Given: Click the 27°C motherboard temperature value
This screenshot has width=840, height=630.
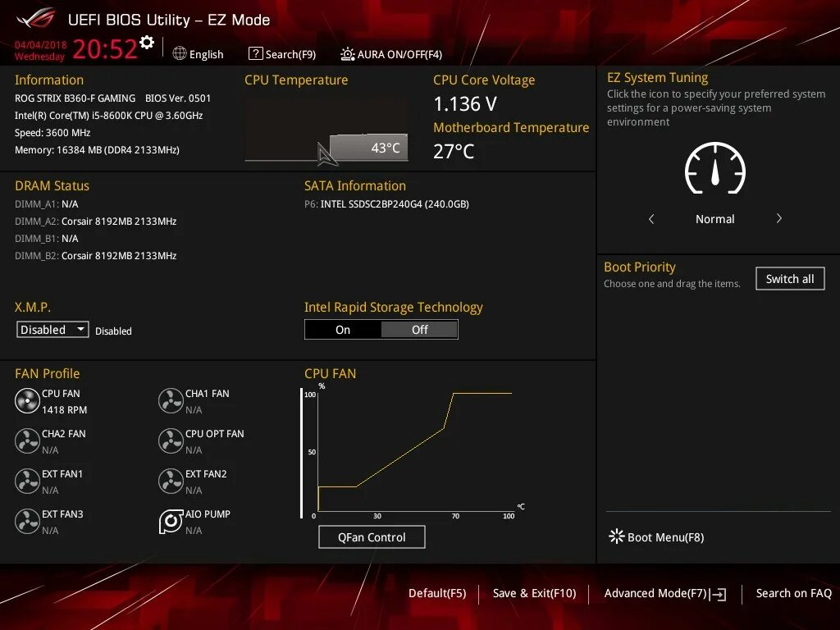Looking at the screenshot, I should click(x=453, y=152).
